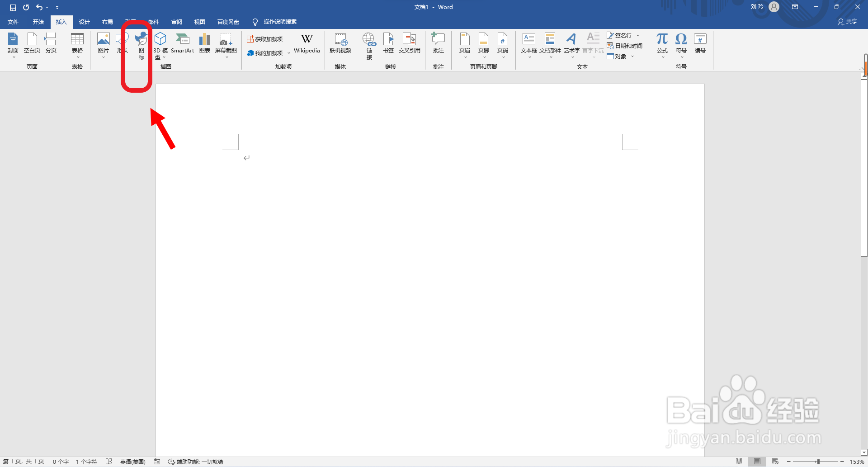Viewport: 868px width, 467px height.
Task: Click the word count '0 个字'
Action: (x=61, y=462)
